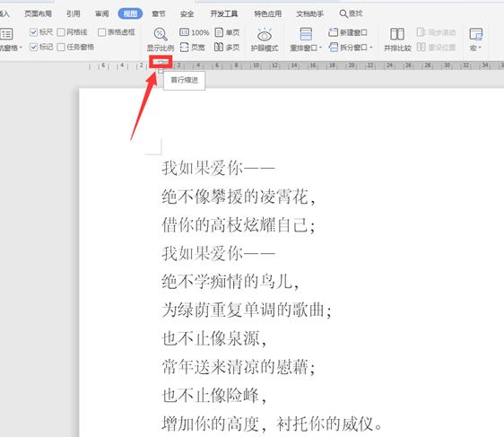
Task: Click the 同步滚动 sync scroll option
Action: tap(436, 32)
